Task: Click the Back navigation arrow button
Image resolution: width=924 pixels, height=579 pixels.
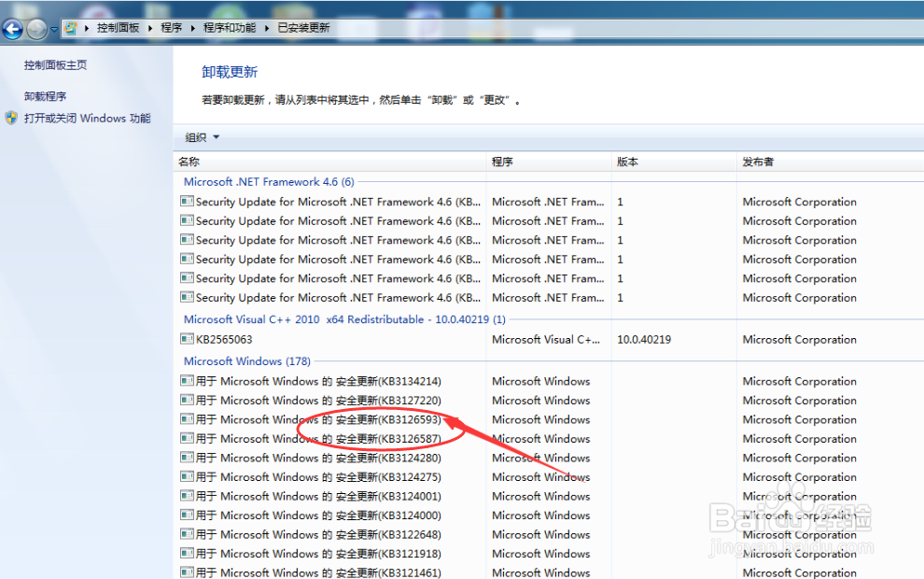Action: [x=12, y=28]
